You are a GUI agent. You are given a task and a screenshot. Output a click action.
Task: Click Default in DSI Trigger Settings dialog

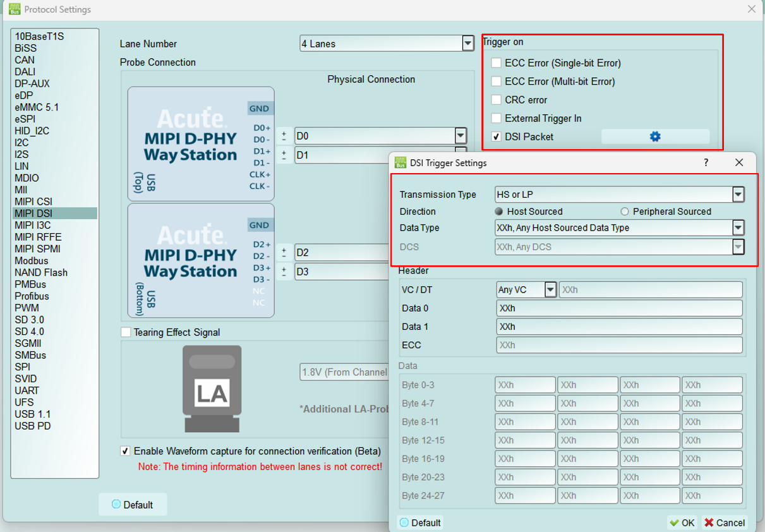[x=421, y=523]
